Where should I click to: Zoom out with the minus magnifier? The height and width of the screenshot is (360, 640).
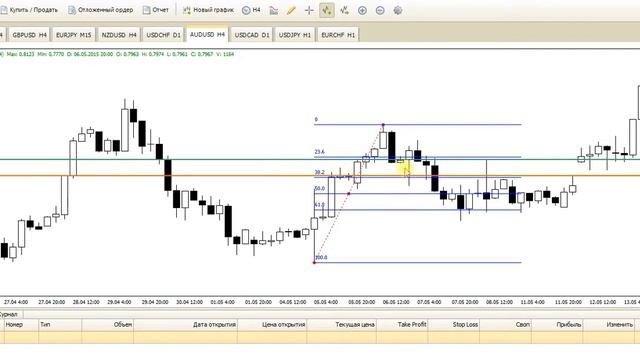380,11
